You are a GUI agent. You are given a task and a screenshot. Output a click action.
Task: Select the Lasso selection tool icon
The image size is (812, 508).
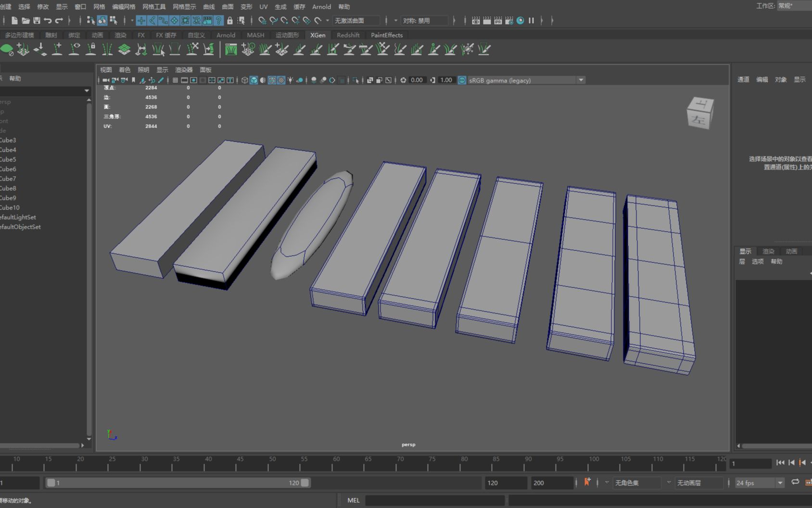coord(273,21)
